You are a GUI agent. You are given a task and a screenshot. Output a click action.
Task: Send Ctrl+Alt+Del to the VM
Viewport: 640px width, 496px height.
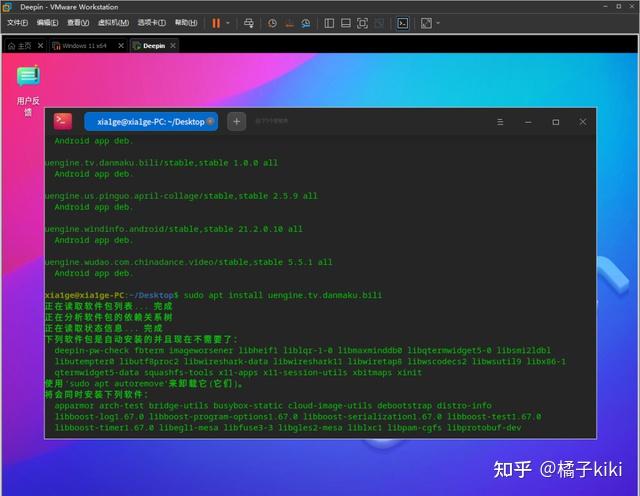point(249,23)
